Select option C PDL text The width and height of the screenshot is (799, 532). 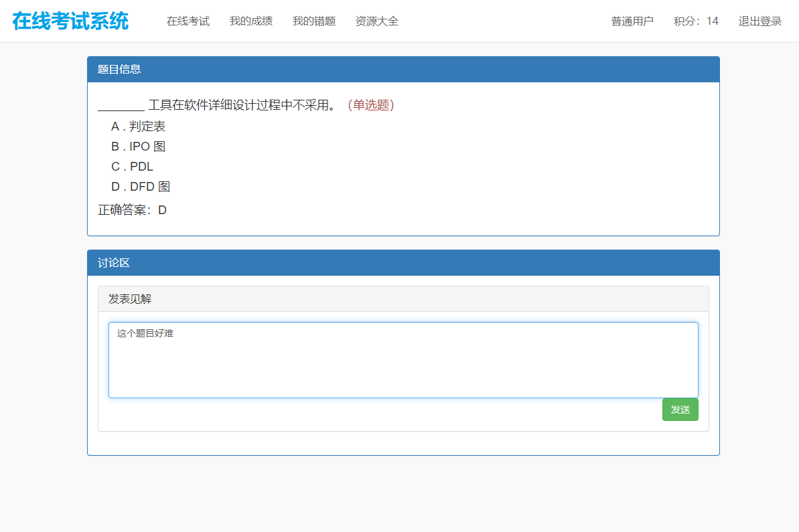[x=132, y=167]
